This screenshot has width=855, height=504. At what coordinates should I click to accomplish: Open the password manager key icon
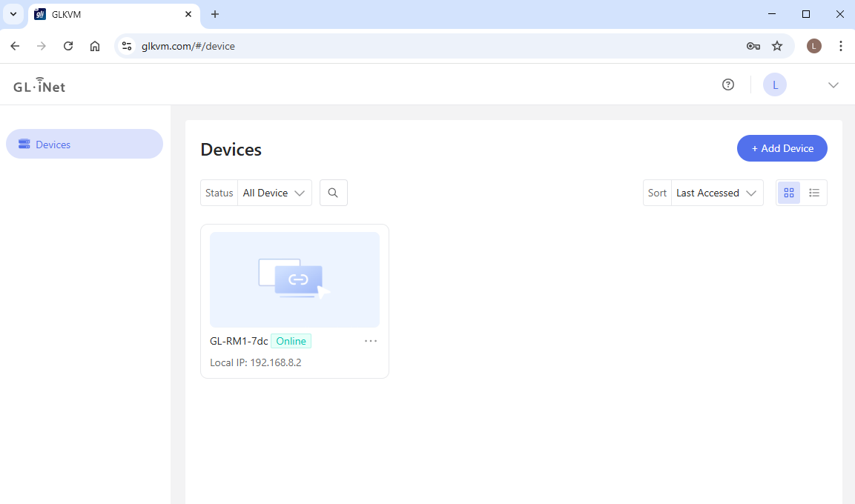point(753,46)
